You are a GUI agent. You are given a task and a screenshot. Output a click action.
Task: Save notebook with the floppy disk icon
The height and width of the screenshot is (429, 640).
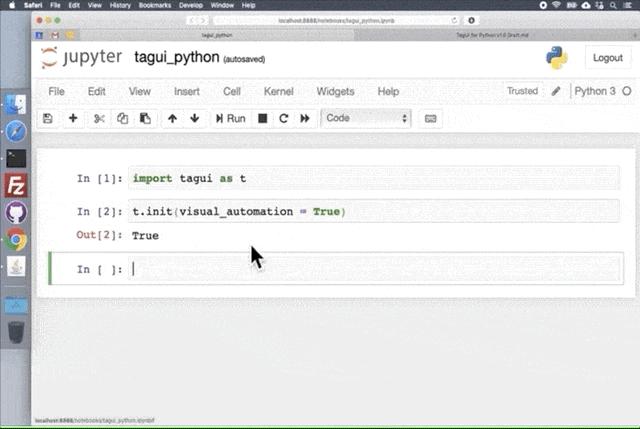pyautogui.click(x=47, y=118)
